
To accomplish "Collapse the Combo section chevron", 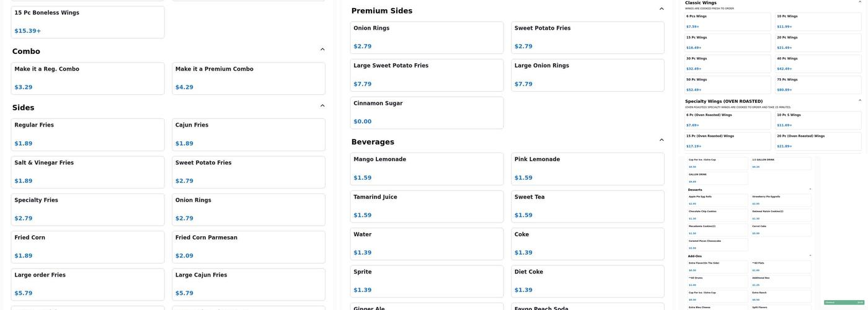I will click(322, 50).
